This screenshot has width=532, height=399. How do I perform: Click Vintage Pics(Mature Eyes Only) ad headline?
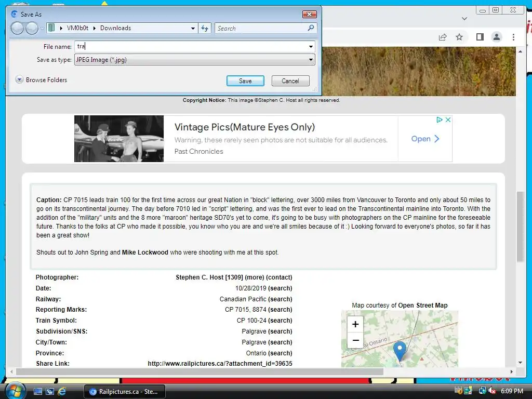[244, 127]
